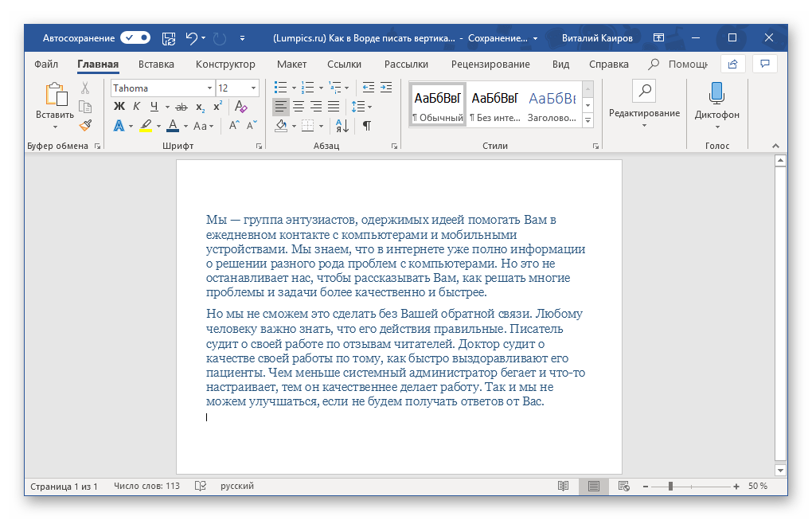Image resolution: width=812 pixels, height=520 pixels.
Task: Expand the Стили gallery with More arrow
Action: [x=588, y=120]
